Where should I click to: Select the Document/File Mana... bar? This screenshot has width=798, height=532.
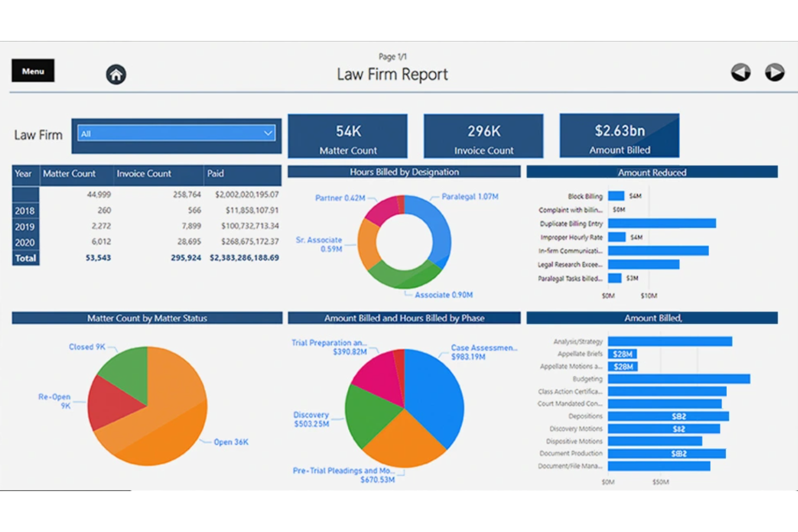[659, 466]
